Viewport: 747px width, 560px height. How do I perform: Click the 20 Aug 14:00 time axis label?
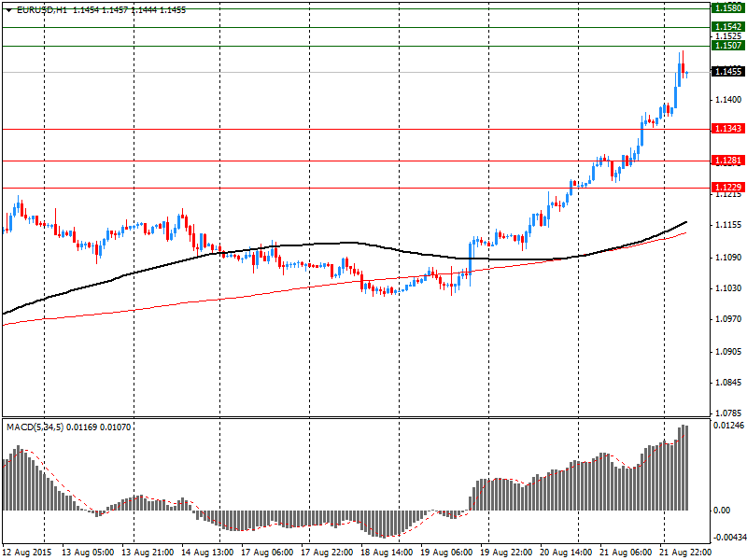(566, 553)
